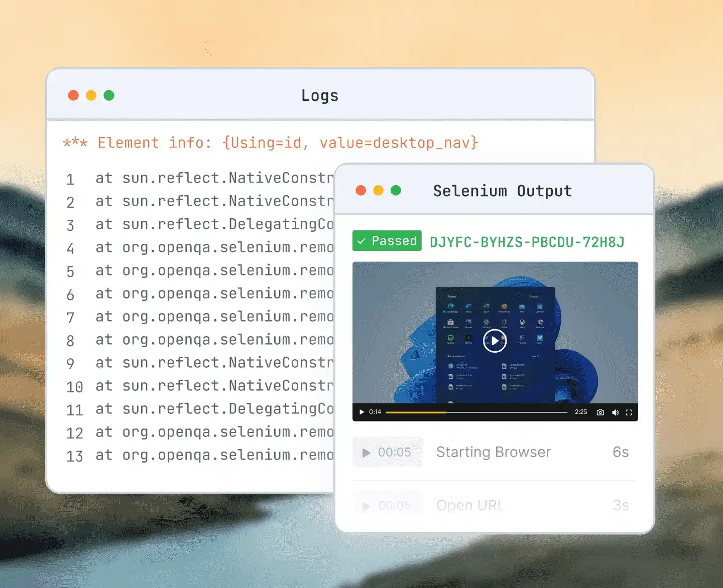This screenshot has height=588, width=723.
Task: Select log line 1 in Logs window
Action: (x=200, y=179)
